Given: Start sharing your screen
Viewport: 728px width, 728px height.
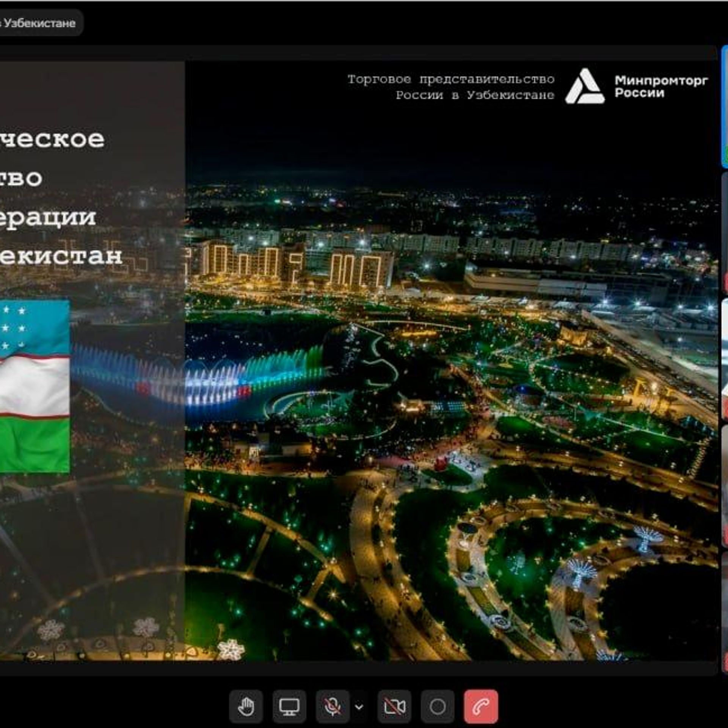Looking at the screenshot, I should (x=289, y=706).
